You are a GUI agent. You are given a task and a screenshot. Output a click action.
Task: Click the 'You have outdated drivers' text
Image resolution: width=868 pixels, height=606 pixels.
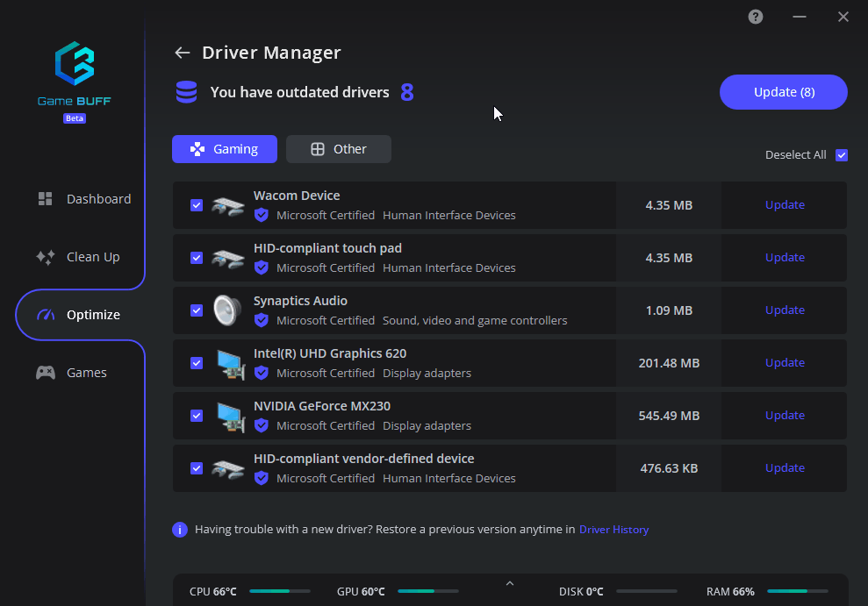pyautogui.click(x=299, y=92)
